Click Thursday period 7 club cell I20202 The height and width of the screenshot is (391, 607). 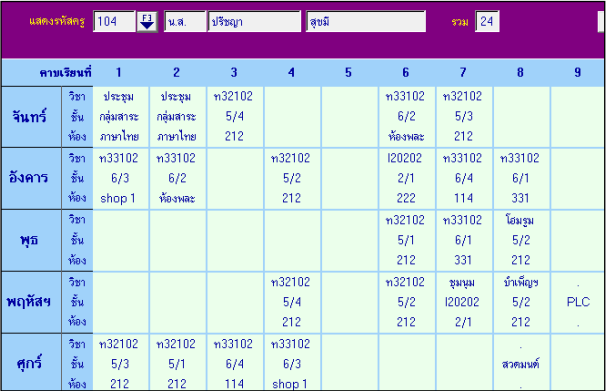(464, 302)
